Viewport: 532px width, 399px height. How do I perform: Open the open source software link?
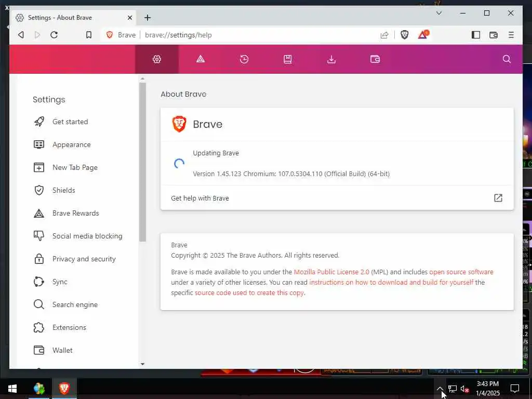pyautogui.click(x=461, y=272)
